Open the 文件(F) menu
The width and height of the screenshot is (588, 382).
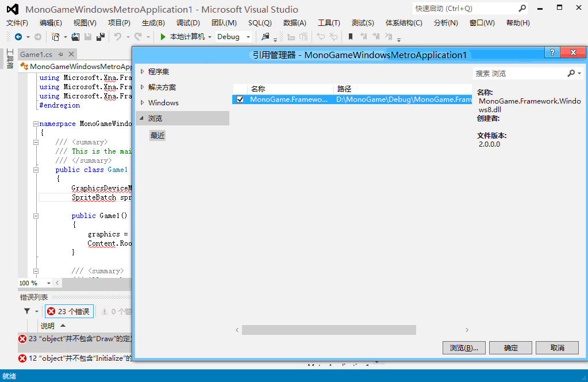(17, 23)
